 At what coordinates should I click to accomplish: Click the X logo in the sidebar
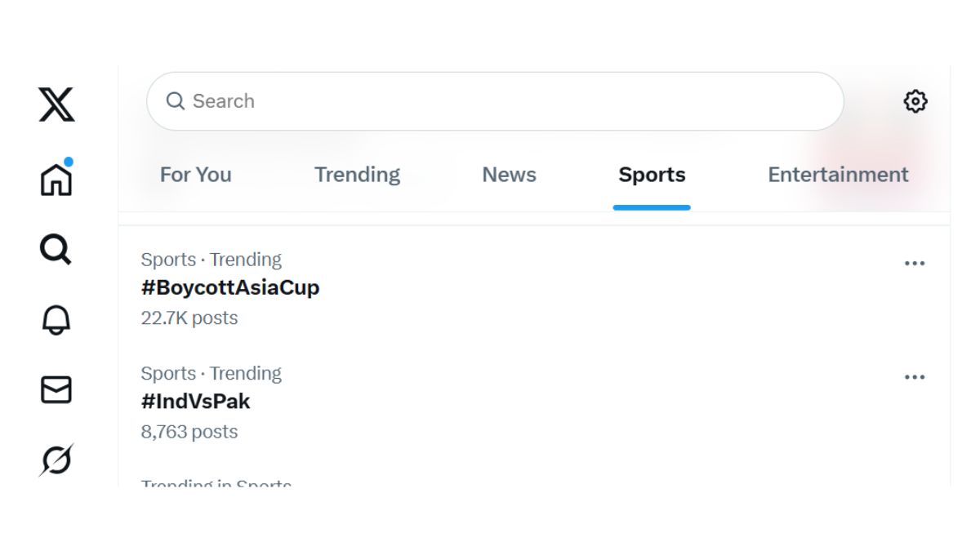click(56, 104)
